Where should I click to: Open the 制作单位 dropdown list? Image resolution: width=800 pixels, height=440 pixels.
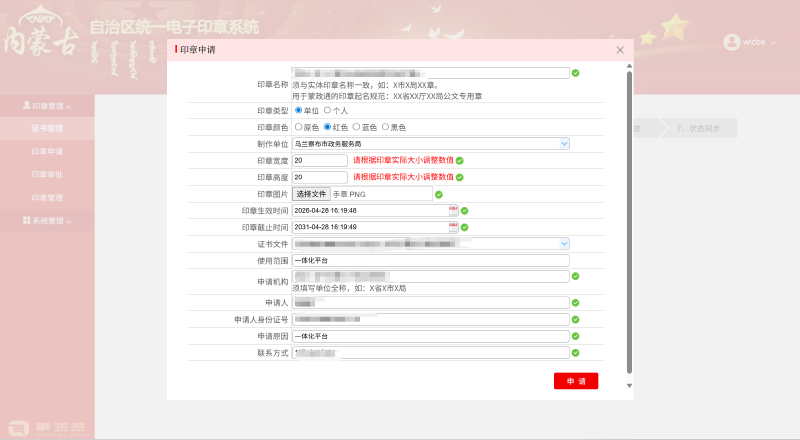(x=430, y=144)
